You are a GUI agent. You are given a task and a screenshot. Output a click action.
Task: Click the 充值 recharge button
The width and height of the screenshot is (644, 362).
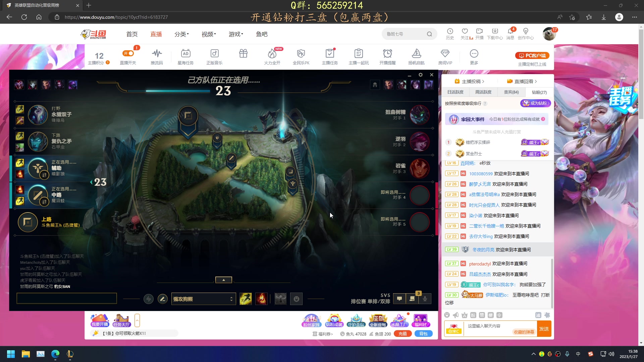pyautogui.click(x=402, y=334)
